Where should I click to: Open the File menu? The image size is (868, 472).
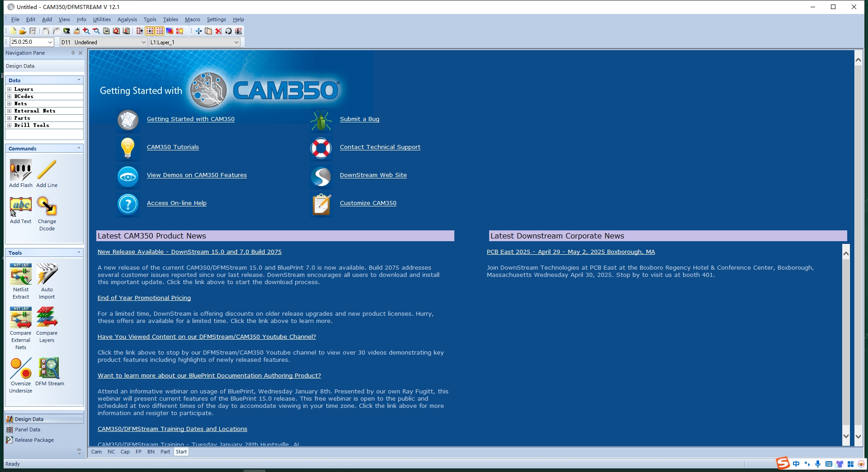click(x=15, y=19)
